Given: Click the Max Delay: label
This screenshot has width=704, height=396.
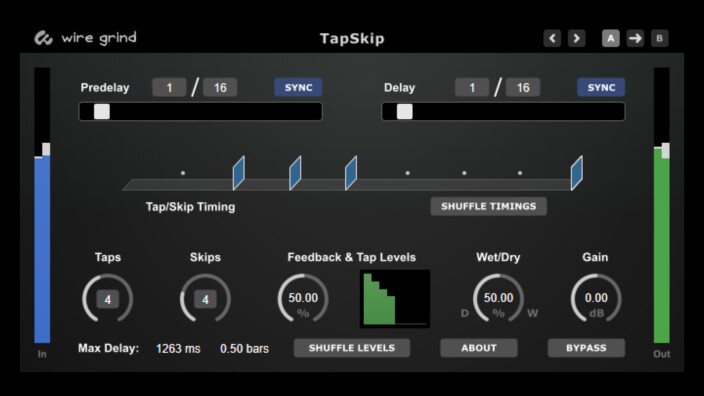Looking at the screenshot, I should click(x=109, y=348).
